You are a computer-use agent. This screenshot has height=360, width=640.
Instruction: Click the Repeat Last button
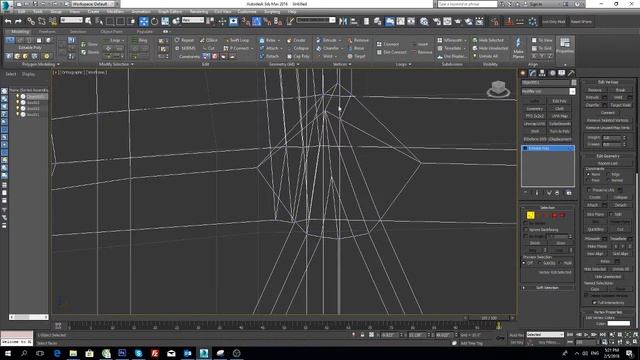pyautogui.click(x=607, y=163)
